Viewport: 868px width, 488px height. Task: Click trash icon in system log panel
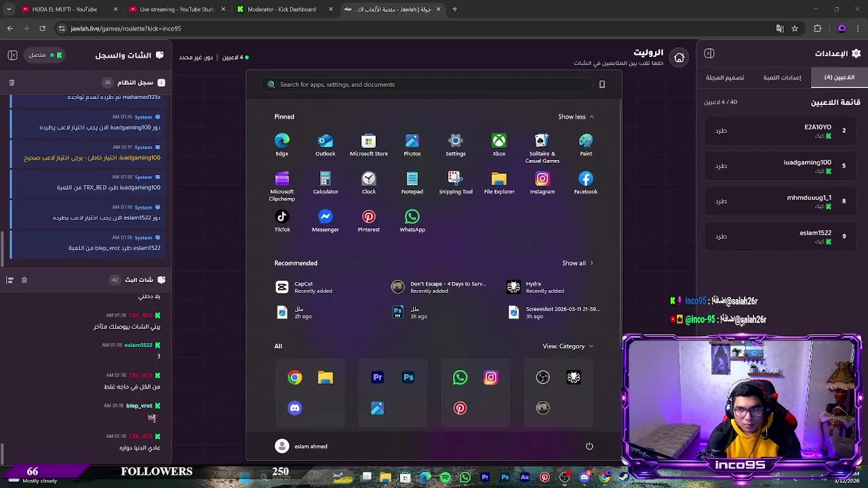[x=12, y=83]
